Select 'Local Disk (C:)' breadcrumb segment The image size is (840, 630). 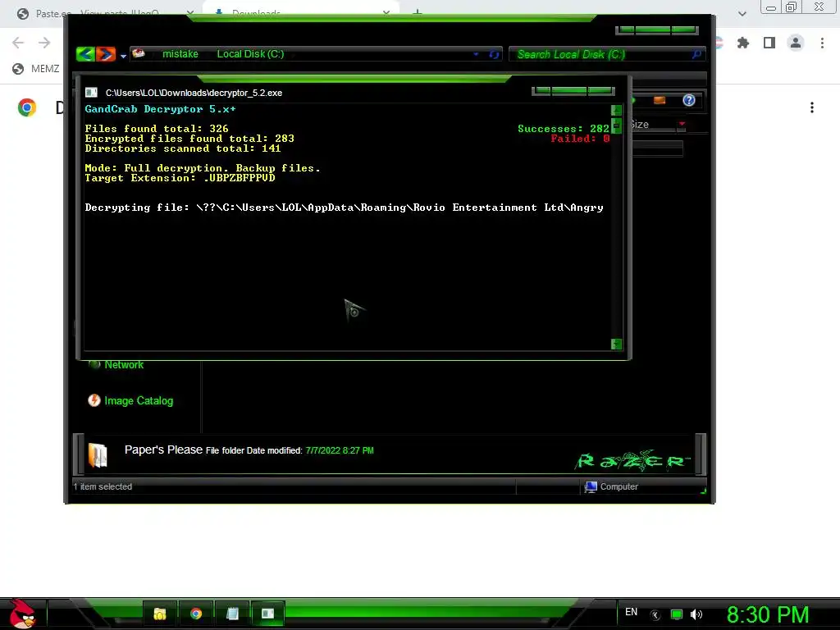(x=250, y=54)
